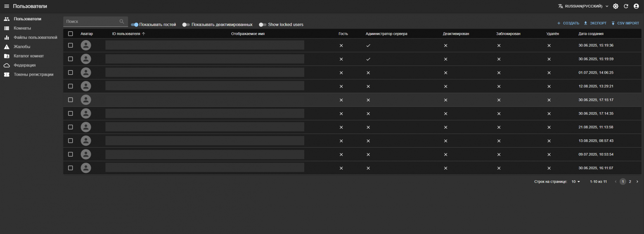This screenshot has width=644, height=234.
Task: Select checkbox for row 30.06.2025, 17:15:17
Action: coord(70,100)
